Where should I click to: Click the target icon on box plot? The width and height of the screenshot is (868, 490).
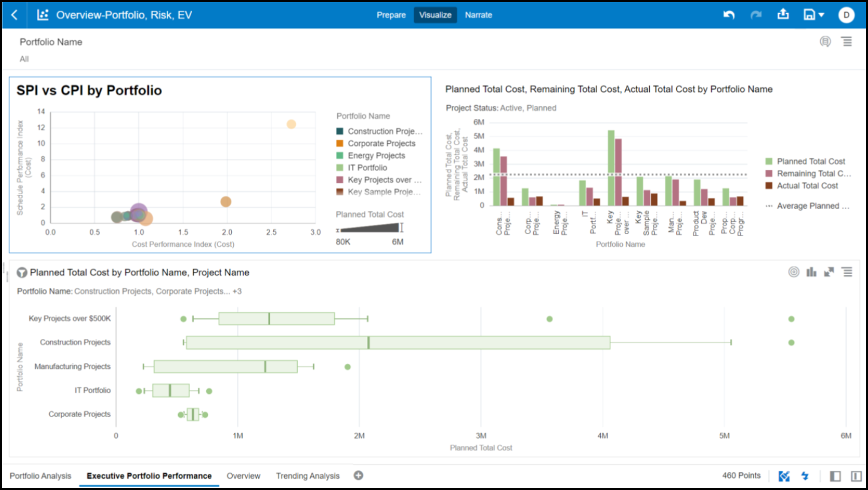tap(794, 272)
